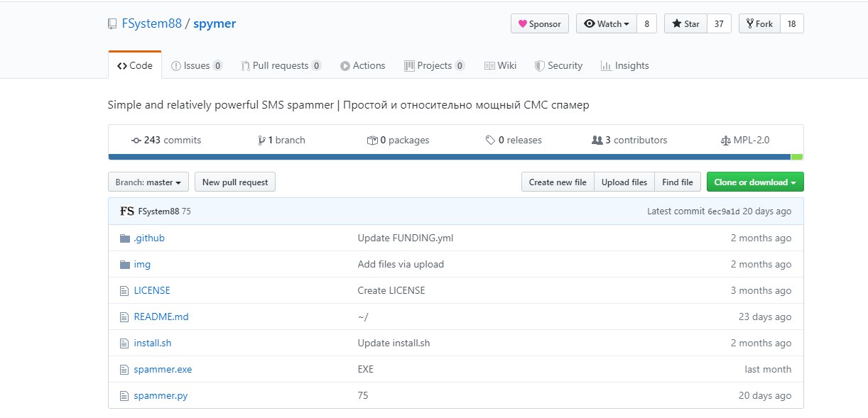The width and height of the screenshot is (868, 418).
Task: Click Create new file button
Action: pos(558,182)
